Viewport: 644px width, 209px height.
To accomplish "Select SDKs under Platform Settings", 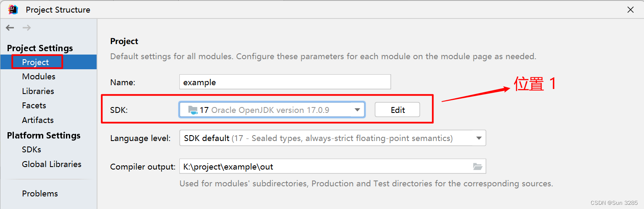I will 32,149.
